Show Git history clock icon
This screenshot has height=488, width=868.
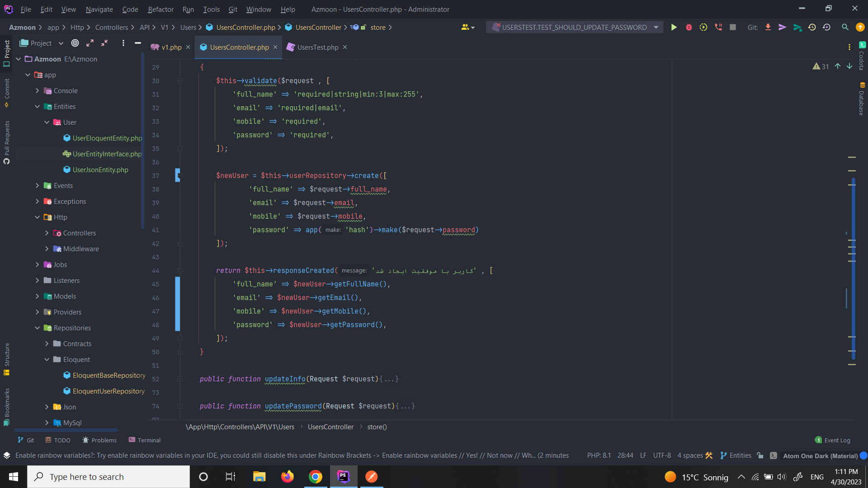tap(812, 28)
